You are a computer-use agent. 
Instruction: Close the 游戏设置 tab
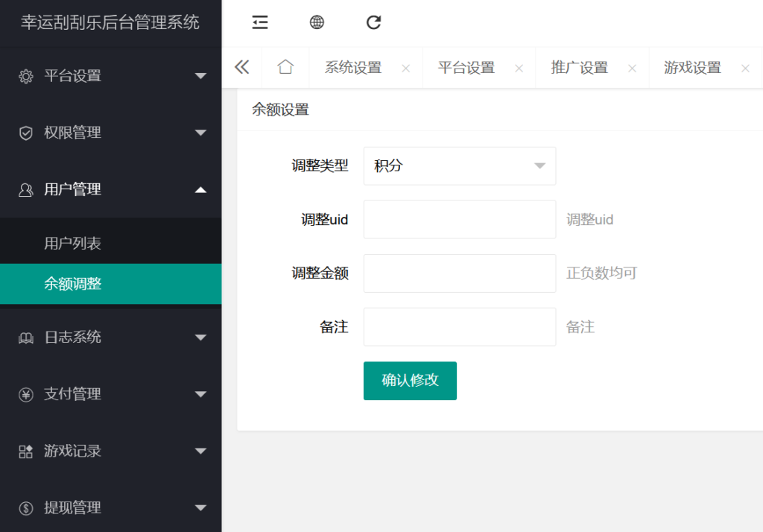(x=745, y=67)
